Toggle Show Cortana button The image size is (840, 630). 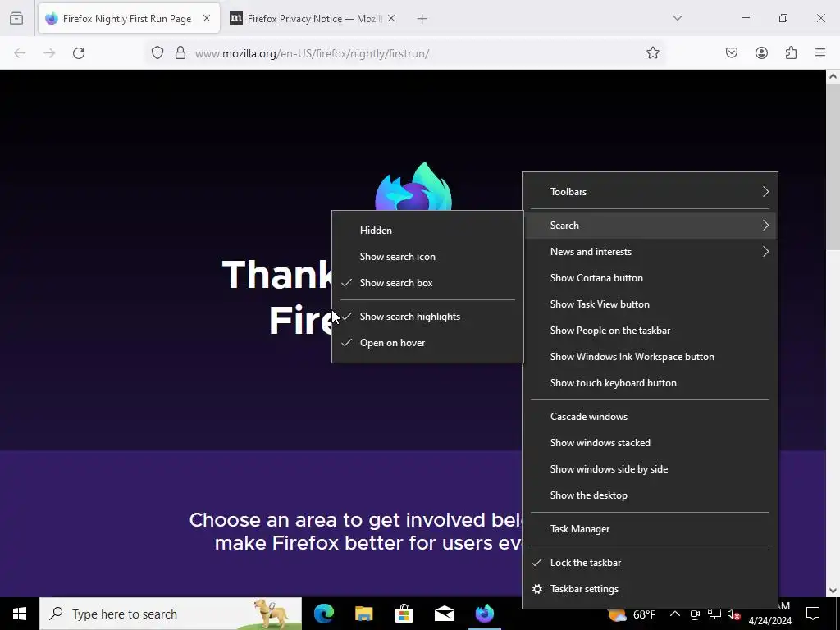point(650,278)
